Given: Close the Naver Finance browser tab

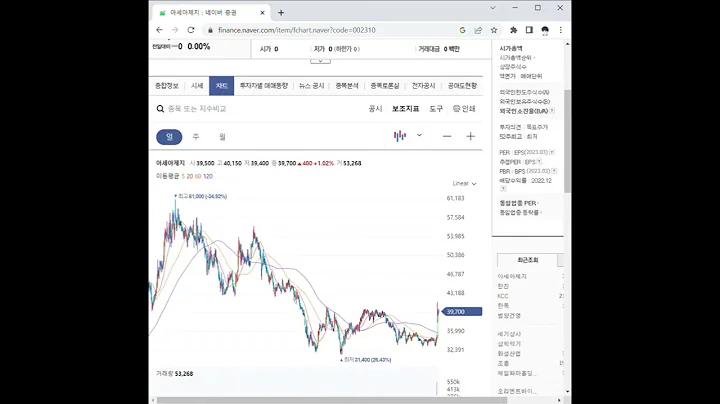Looking at the screenshot, I should pos(262,13).
